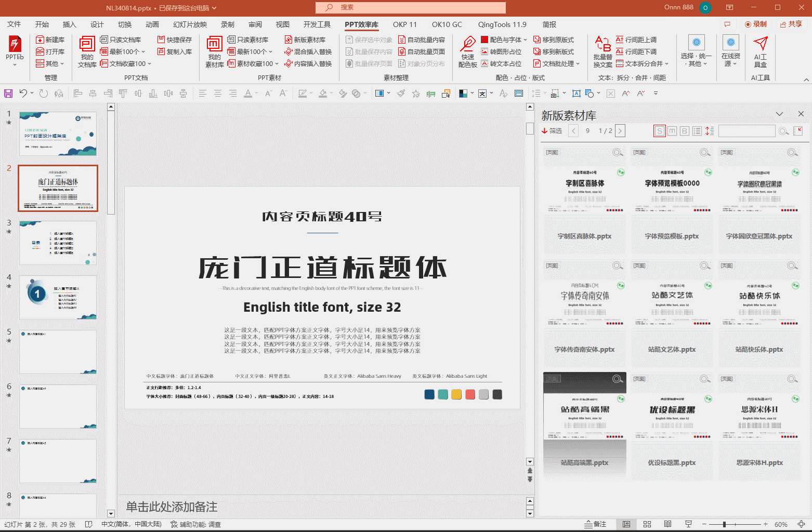Toggle list view in material panel
This screenshot has width=812, height=532.
tap(697, 131)
